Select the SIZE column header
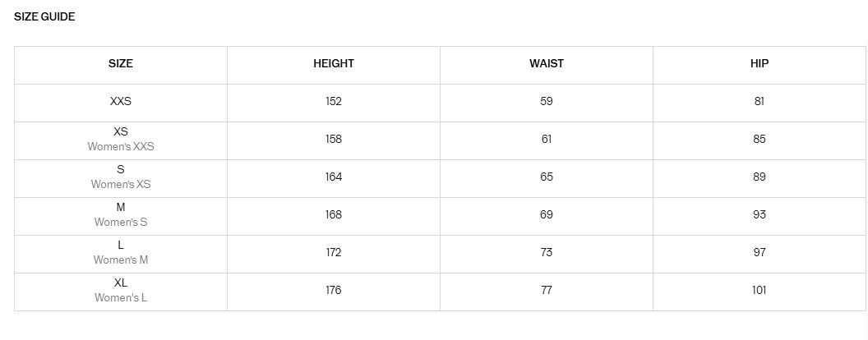 121,64
